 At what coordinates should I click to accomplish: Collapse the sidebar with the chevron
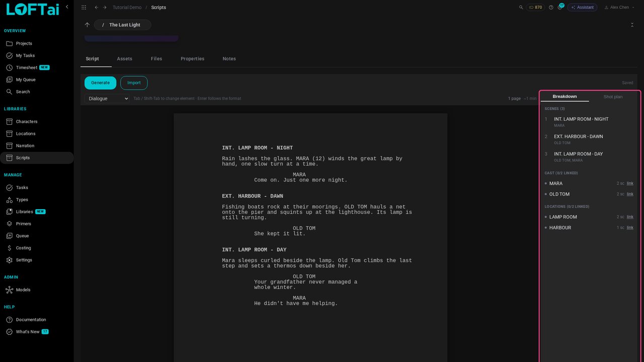67,7
